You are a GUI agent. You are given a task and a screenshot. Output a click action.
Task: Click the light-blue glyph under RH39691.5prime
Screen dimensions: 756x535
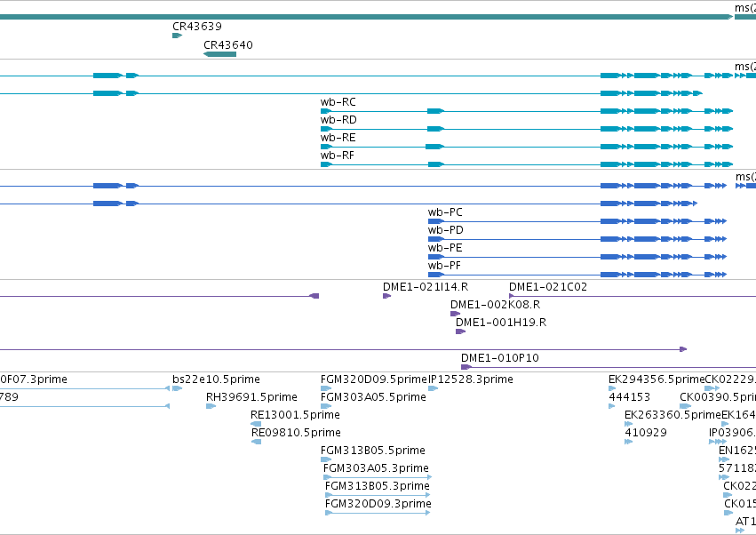(211, 406)
